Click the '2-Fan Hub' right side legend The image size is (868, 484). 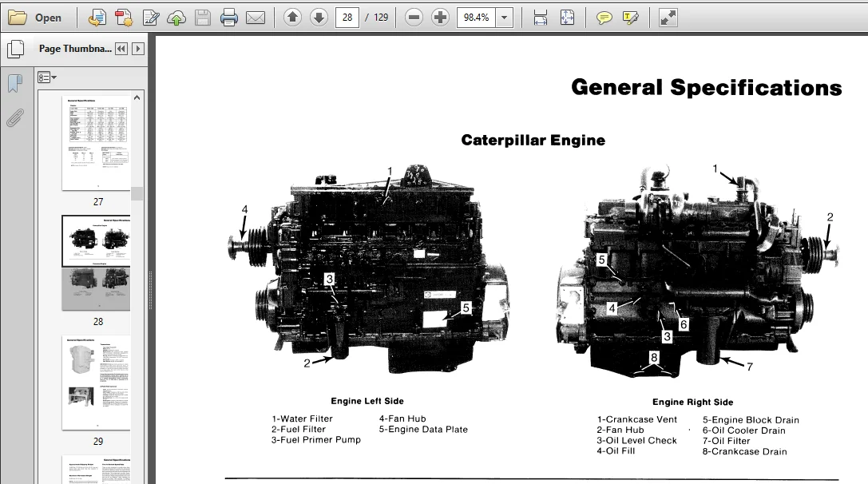coord(620,430)
